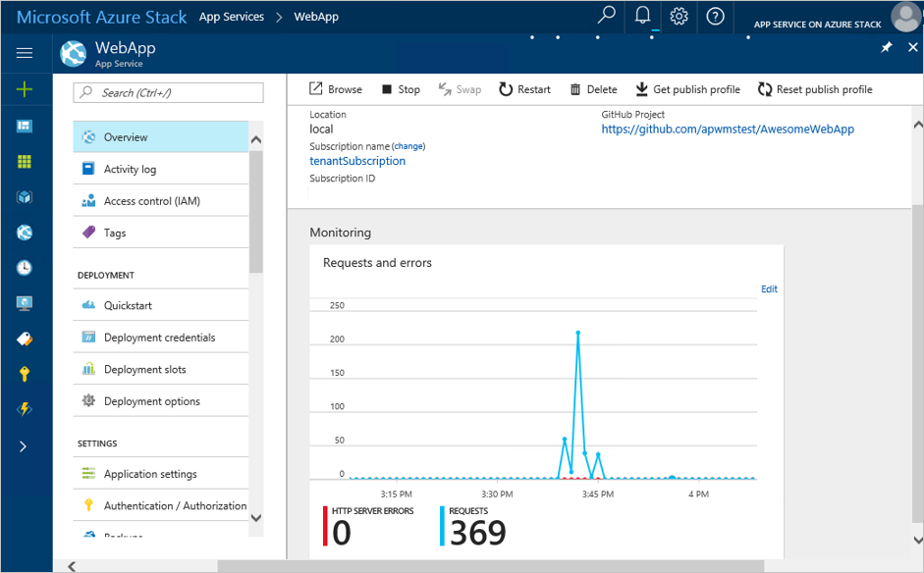Image resolution: width=924 pixels, height=573 pixels.
Task: Open Deployment slots menu item
Action: pos(144,369)
